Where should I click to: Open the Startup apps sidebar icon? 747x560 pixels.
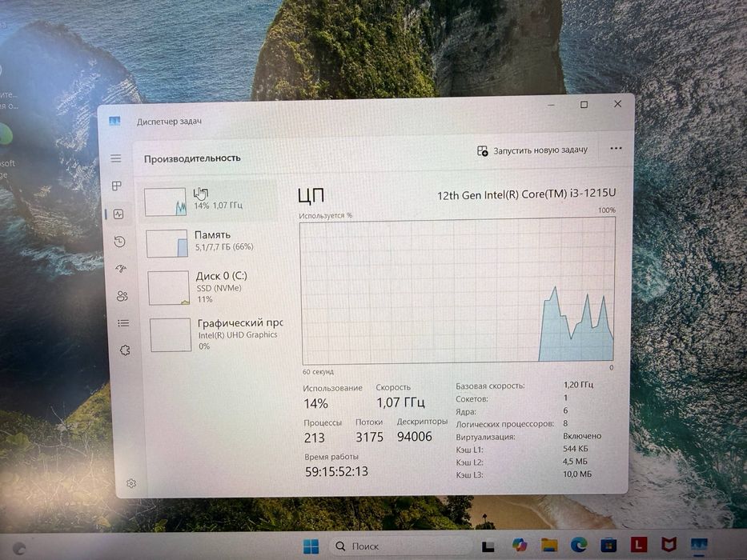point(121,269)
